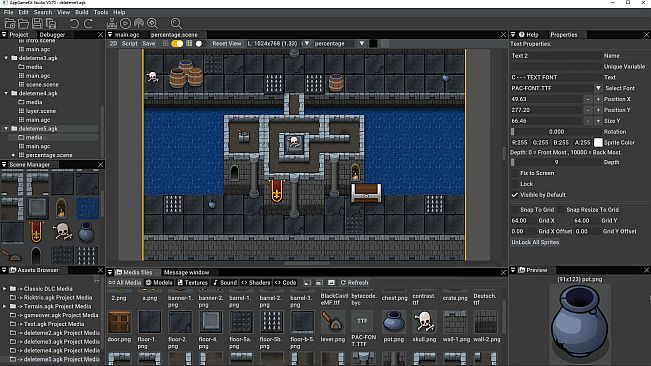Click the grid icon right of yellow toggle

click(x=189, y=44)
